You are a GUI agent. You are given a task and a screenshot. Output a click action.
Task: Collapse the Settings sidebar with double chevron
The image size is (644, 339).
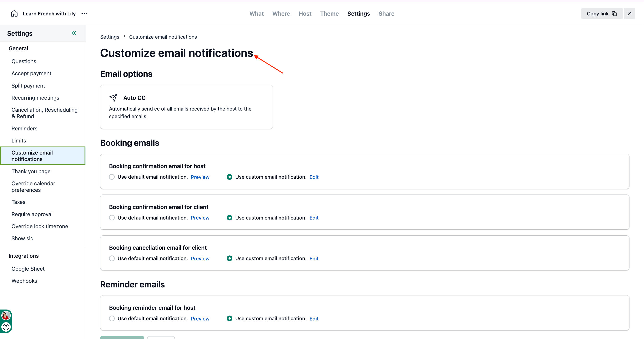tap(74, 33)
